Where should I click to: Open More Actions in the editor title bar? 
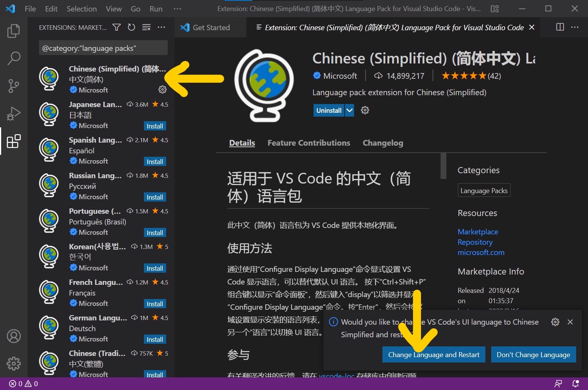click(575, 27)
